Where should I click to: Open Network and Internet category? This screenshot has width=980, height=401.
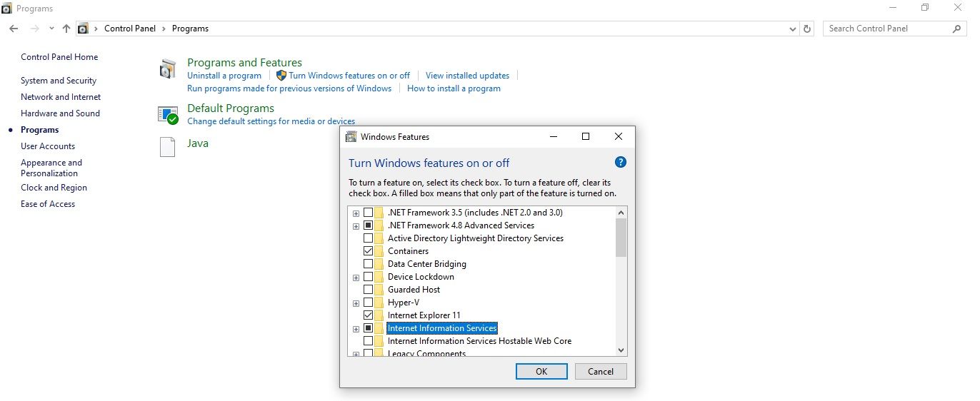[61, 97]
